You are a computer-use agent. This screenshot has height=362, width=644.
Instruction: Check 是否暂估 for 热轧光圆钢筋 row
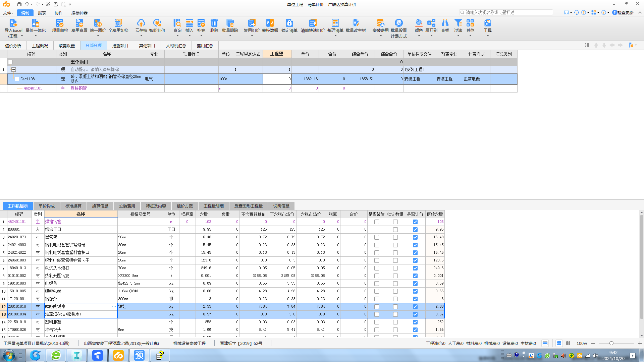click(x=377, y=276)
